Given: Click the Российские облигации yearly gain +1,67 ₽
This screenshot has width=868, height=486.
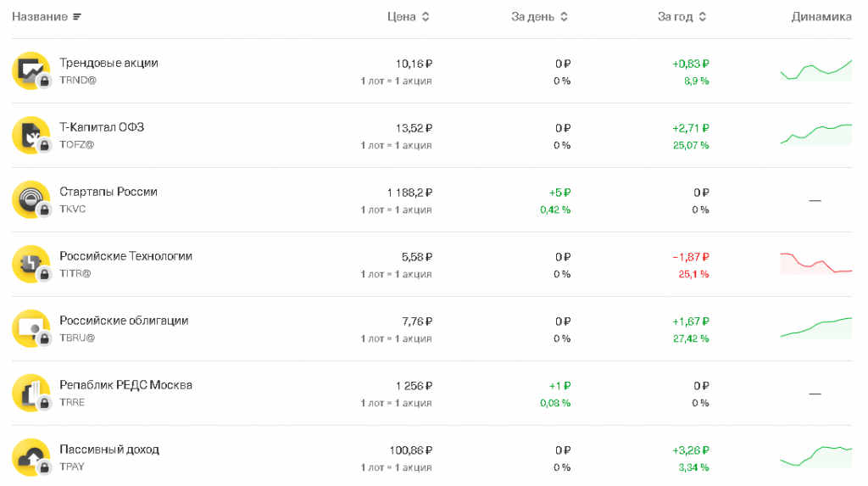Looking at the screenshot, I should 690,321.
